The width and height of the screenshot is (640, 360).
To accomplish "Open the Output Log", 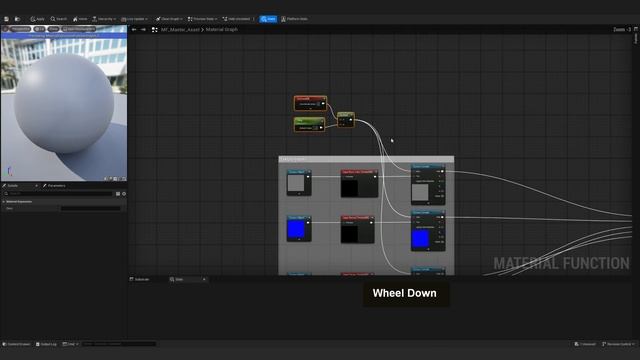I will pos(46,344).
